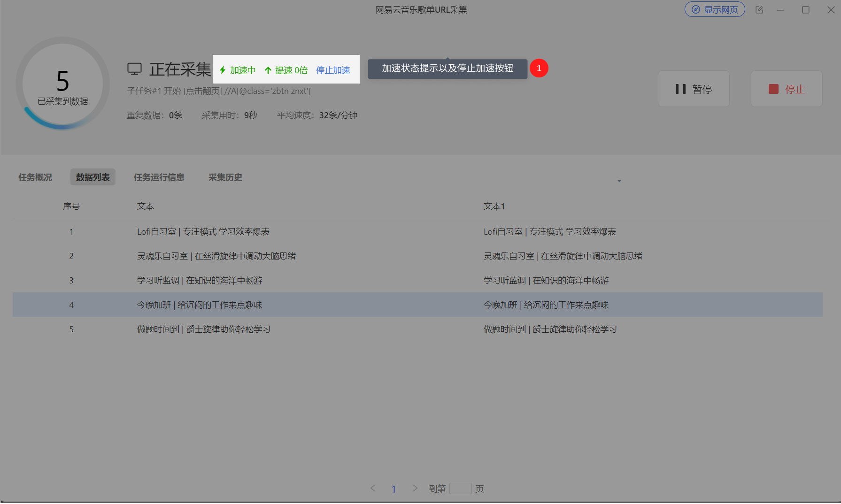Click the 提速 0倍 speed indicator
The image size is (841, 504).
[286, 70]
